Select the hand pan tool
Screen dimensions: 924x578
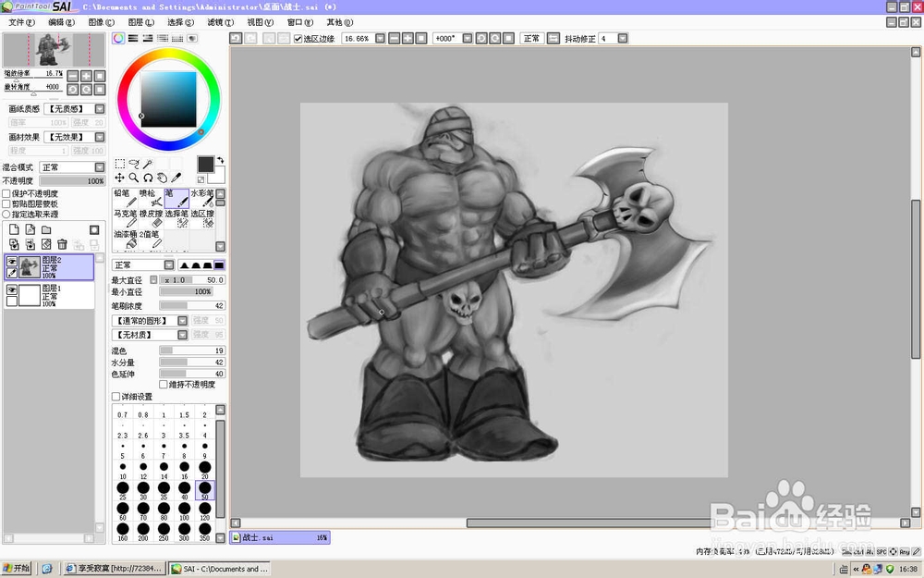[162, 177]
